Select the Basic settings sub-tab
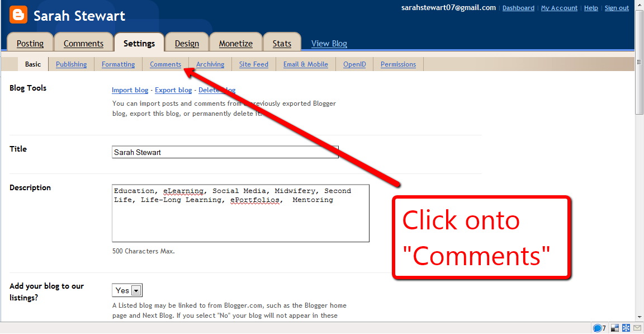This screenshot has width=644, height=334. tap(33, 64)
